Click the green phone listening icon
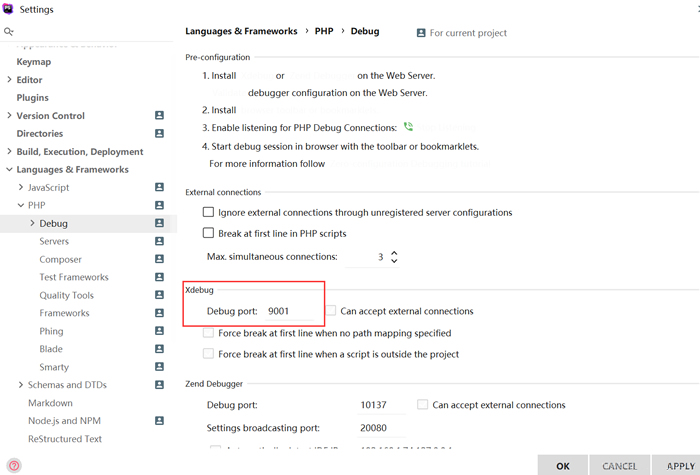This screenshot has width=700, height=475. pyautogui.click(x=408, y=127)
